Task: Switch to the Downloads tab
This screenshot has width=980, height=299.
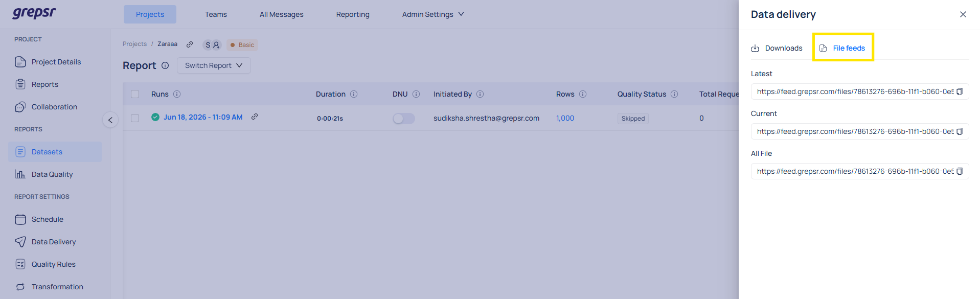Action: (777, 48)
